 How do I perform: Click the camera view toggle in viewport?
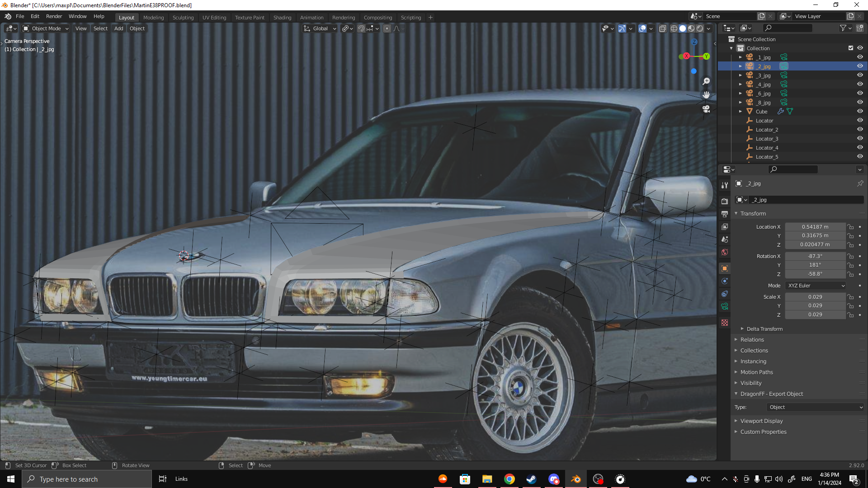click(706, 109)
